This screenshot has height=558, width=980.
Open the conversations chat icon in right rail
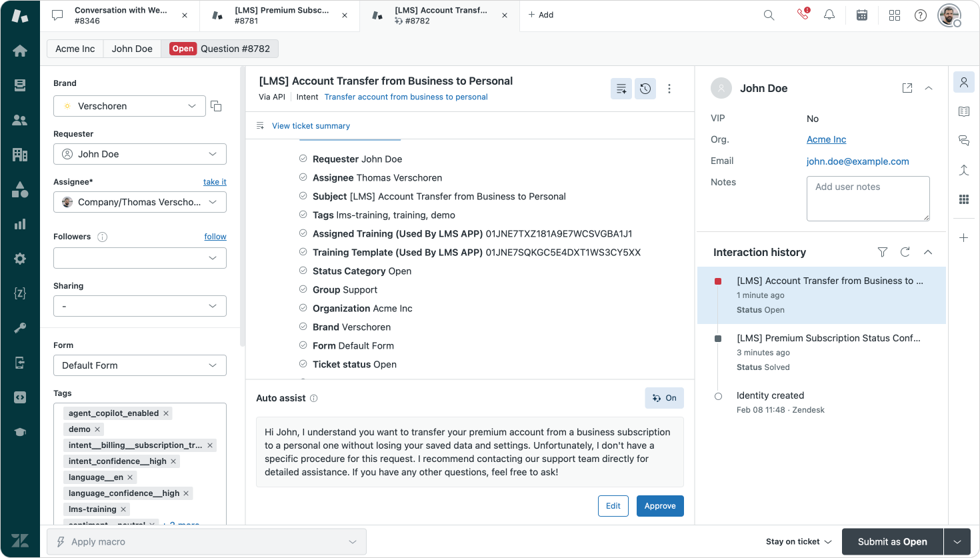pyautogui.click(x=964, y=141)
